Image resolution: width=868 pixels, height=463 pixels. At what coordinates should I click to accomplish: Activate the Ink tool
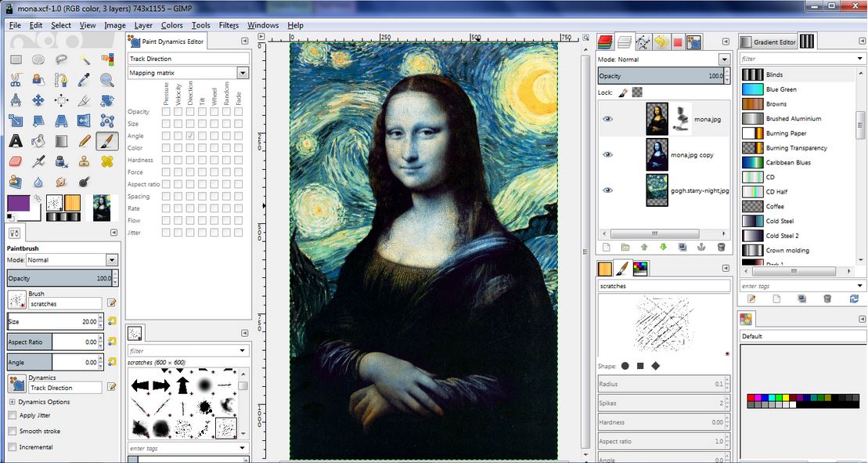pyautogui.click(x=62, y=161)
